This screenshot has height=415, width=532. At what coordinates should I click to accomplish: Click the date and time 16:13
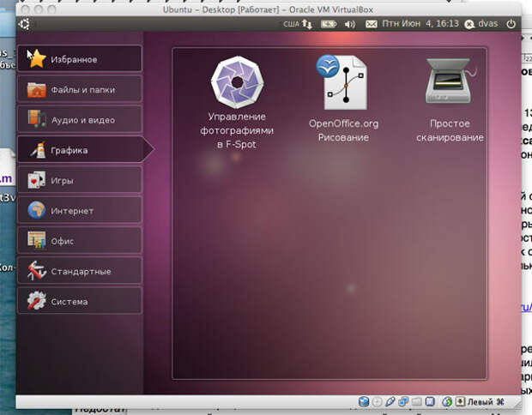(420, 23)
